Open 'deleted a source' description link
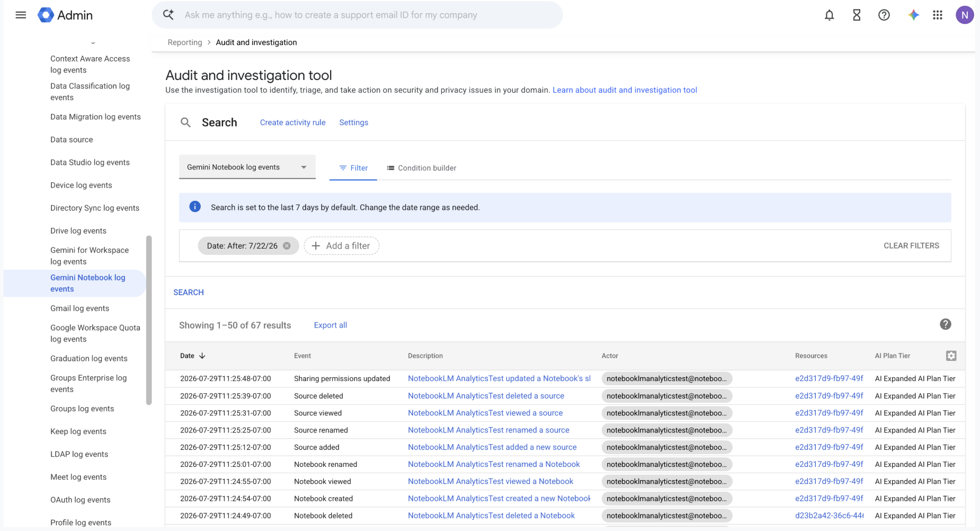Screen dimensions: 980x531 pos(486,396)
